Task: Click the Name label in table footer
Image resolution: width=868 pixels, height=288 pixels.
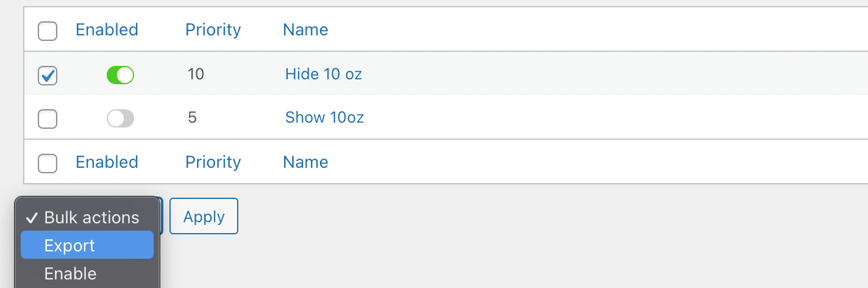Action: click(x=305, y=162)
